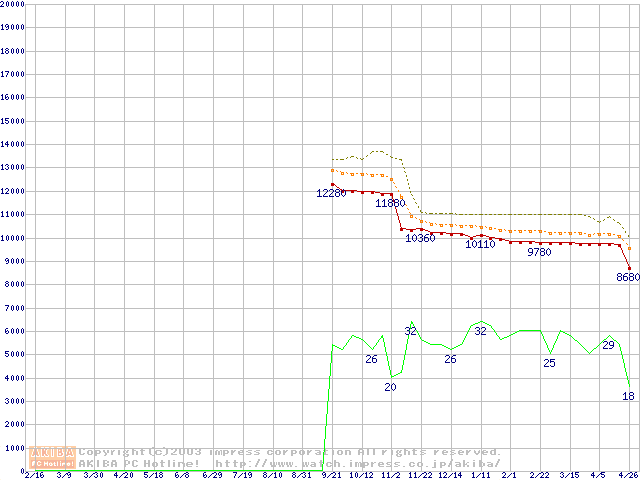Viewport: 640px width, 480px height.
Task: Click the 10110 price data label
Action: point(480,245)
